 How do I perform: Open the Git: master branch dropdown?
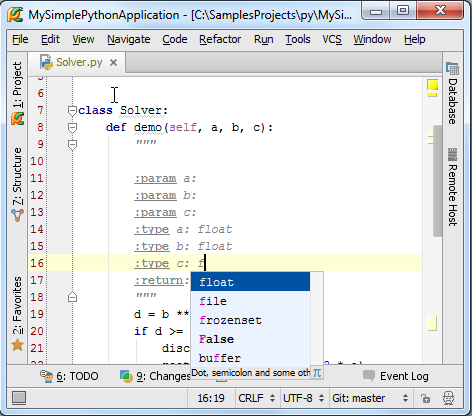(x=370, y=398)
